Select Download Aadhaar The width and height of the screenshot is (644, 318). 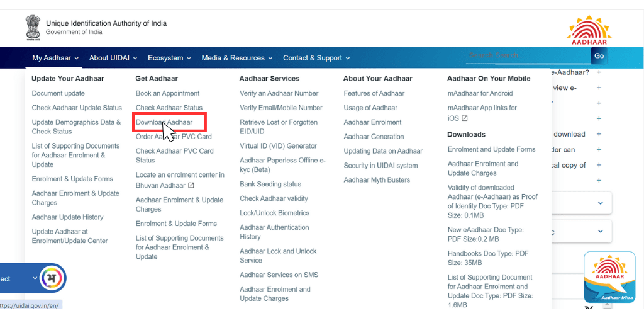tap(164, 122)
